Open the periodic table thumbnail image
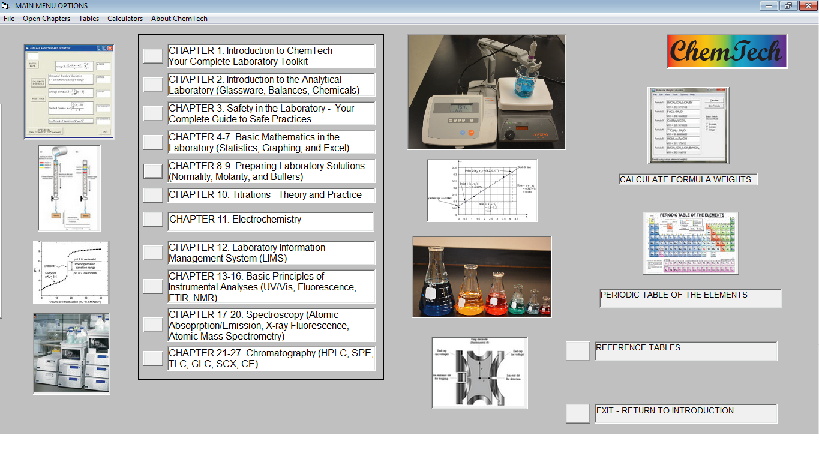The width and height of the screenshot is (819, 460). click(x=691, y=243)
